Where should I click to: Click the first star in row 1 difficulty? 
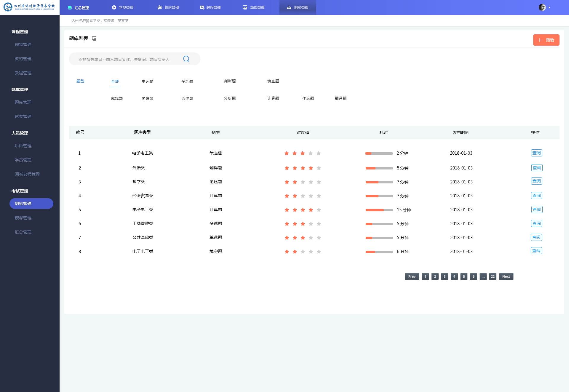click(x=287, y=153)
